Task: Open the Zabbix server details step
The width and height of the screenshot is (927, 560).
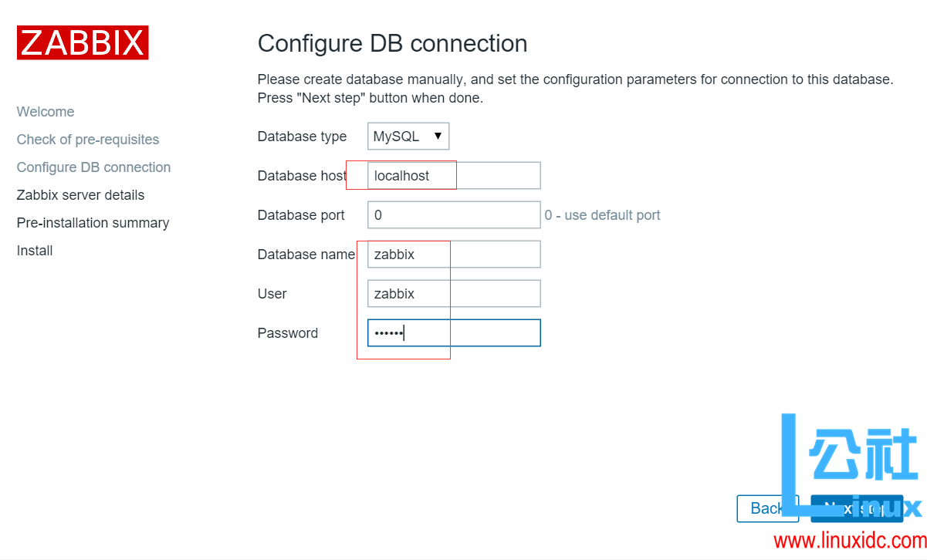Action: [80, 194]
